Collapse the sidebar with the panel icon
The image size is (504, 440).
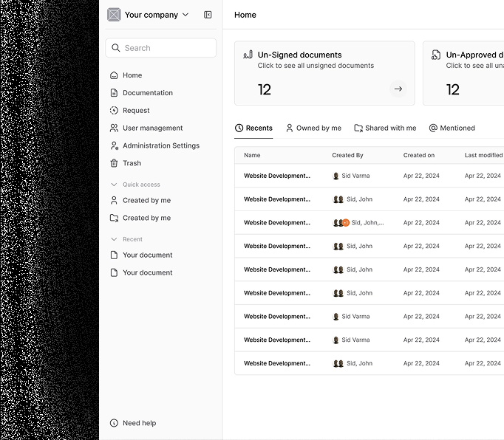click(208, 15)
